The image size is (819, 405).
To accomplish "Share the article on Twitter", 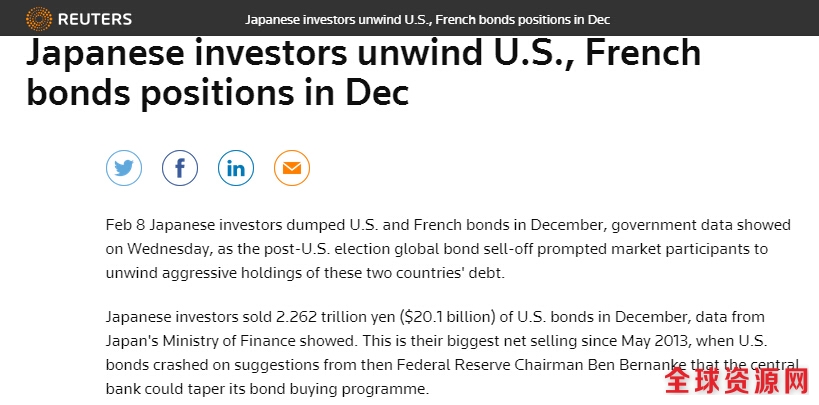I will tap(124, 168).
